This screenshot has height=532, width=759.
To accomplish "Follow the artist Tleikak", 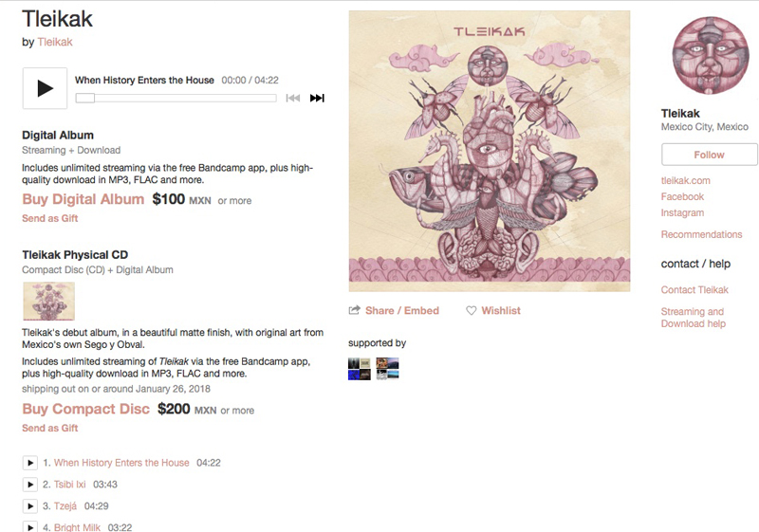I will pos(709,155).
